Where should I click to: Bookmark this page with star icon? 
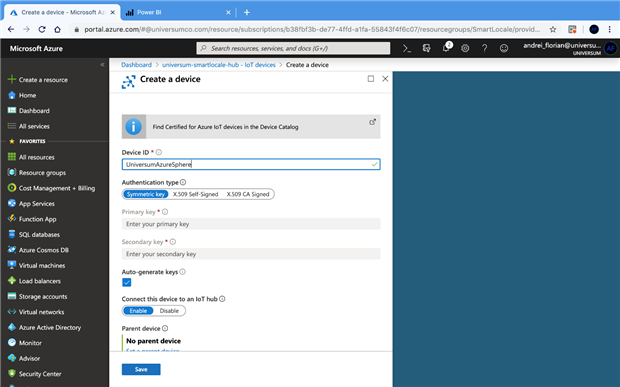coord(553,29)
